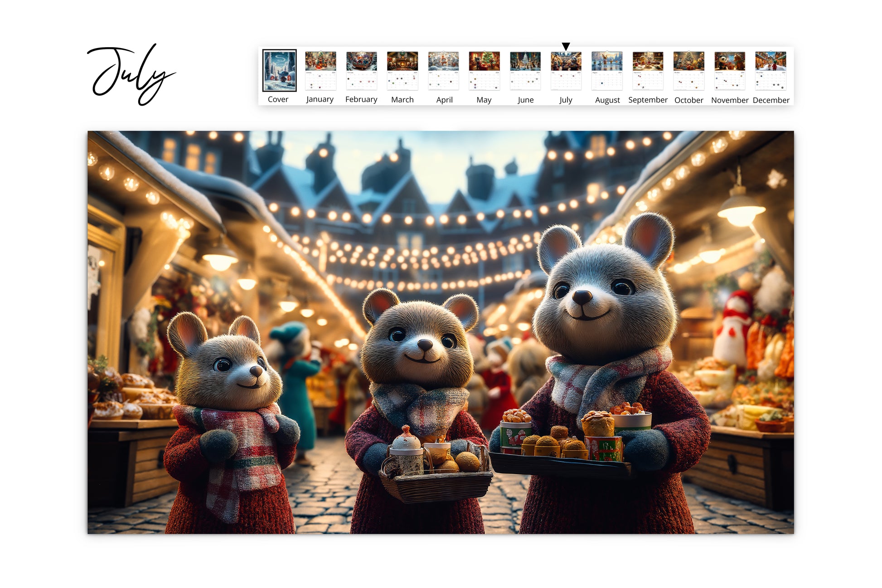Click the "December" label
The image size is (882, 588).
pos(771,100)
